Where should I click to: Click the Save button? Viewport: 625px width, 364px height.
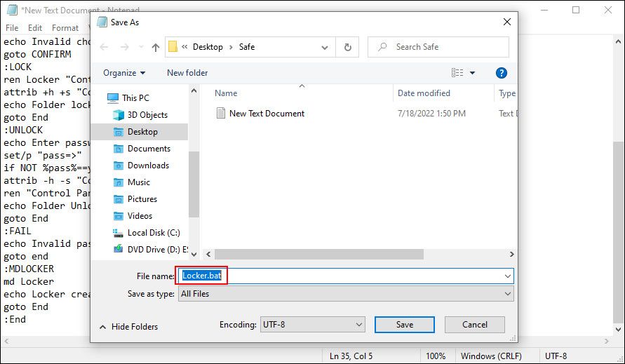(x=405, y=325)
